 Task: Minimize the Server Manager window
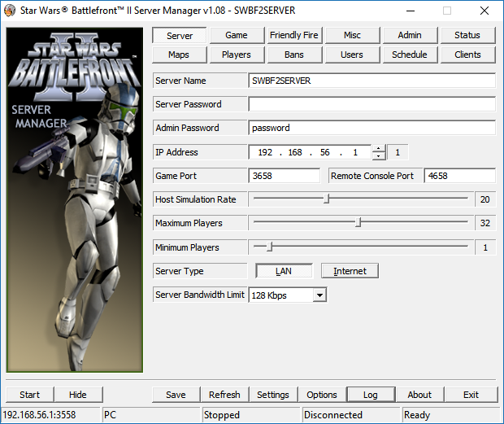[x=411, y=11]
